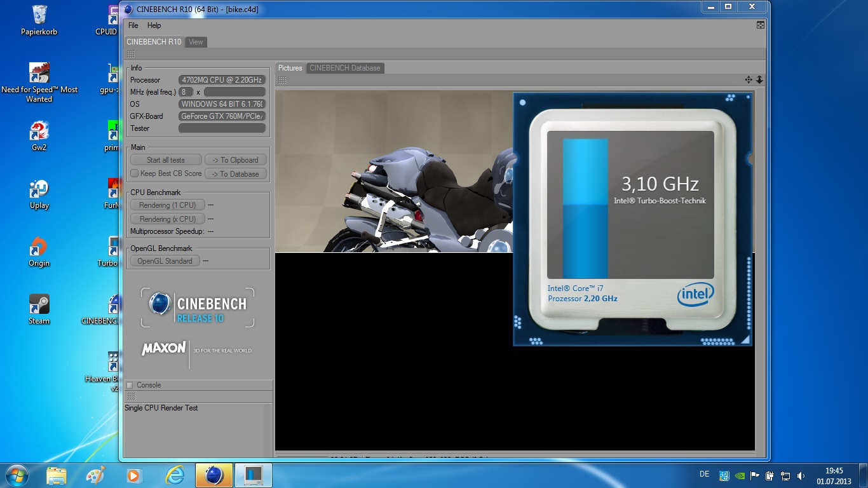Click the Cinebench panel grip handle
The width and height of the screenshot is (868, 488).
[130, 54]
